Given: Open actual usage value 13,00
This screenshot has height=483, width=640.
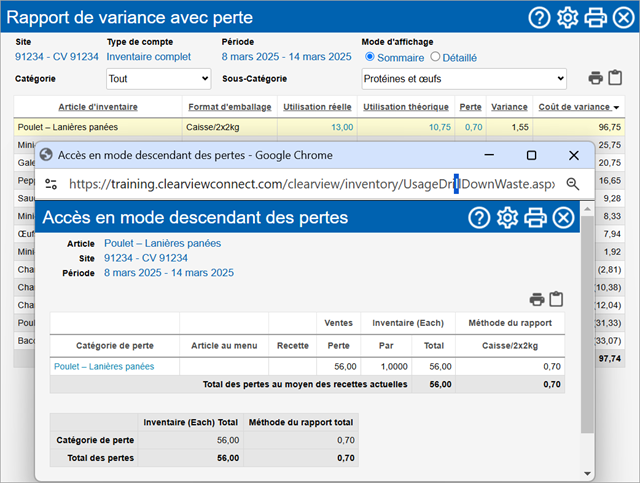Looking at the screenshot, I should [x=342, y=127].
